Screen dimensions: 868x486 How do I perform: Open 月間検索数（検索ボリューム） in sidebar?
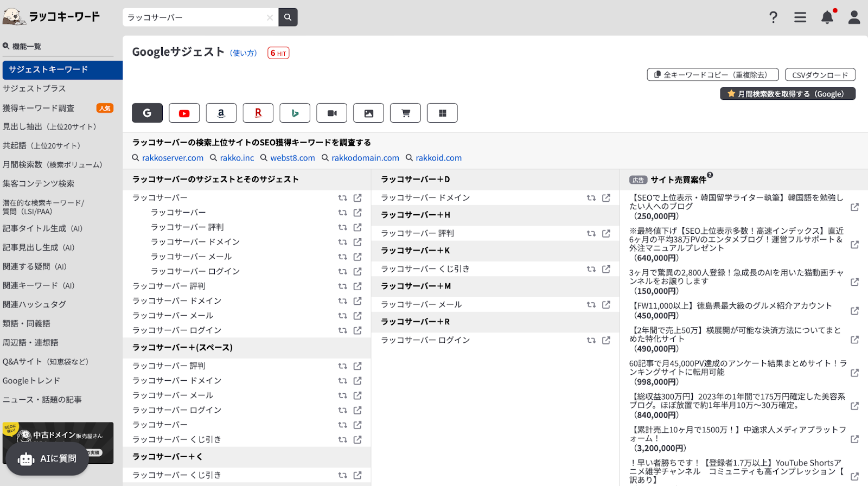[52, 164]
